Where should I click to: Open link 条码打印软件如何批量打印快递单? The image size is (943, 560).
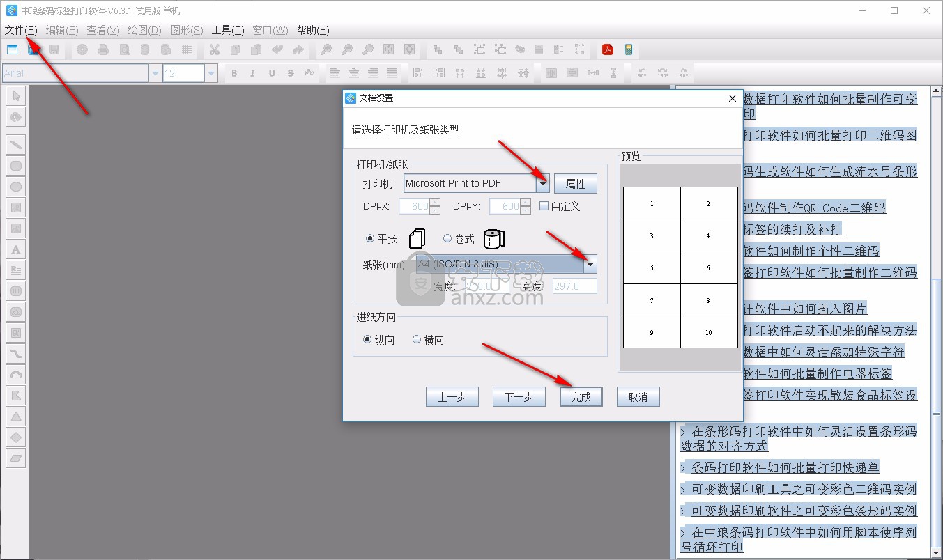(x=785, y=467)
